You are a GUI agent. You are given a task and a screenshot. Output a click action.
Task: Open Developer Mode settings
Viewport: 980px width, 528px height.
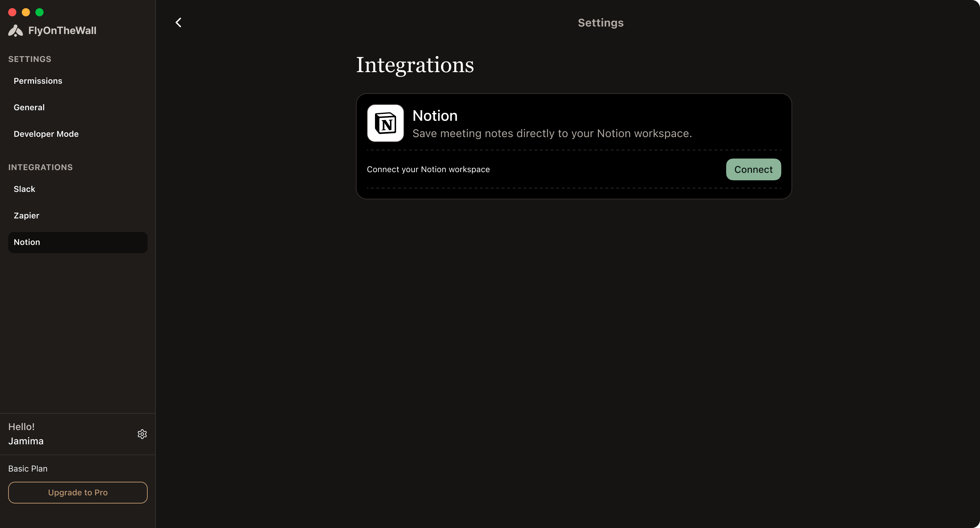tap(78, 134)
